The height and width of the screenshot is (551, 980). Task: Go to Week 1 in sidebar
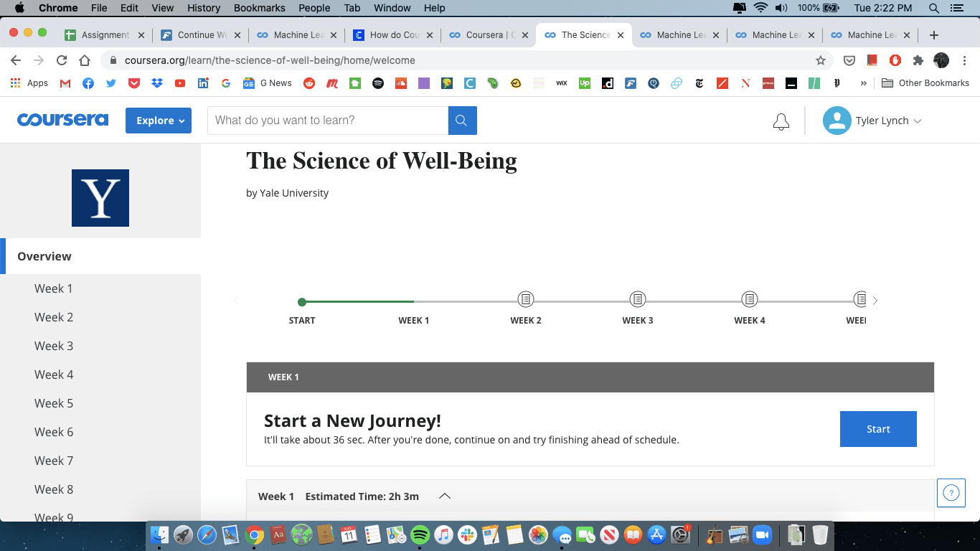click(x=54, y=288)
